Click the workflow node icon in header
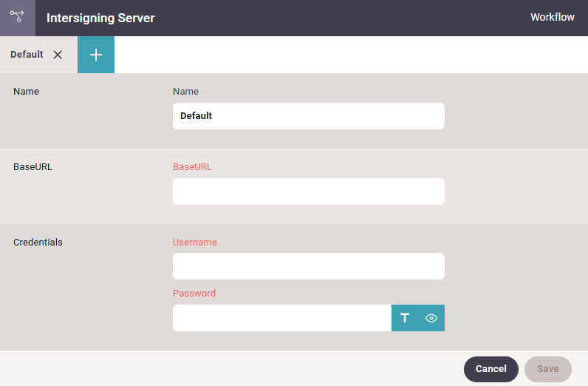This screenshot has height=386, width=588. click(17, 17)
